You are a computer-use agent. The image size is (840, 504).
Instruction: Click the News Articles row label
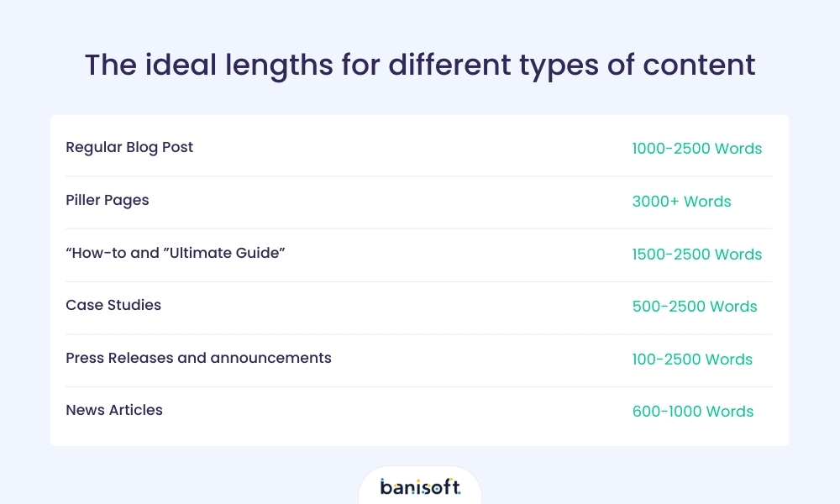click(114, 410)
